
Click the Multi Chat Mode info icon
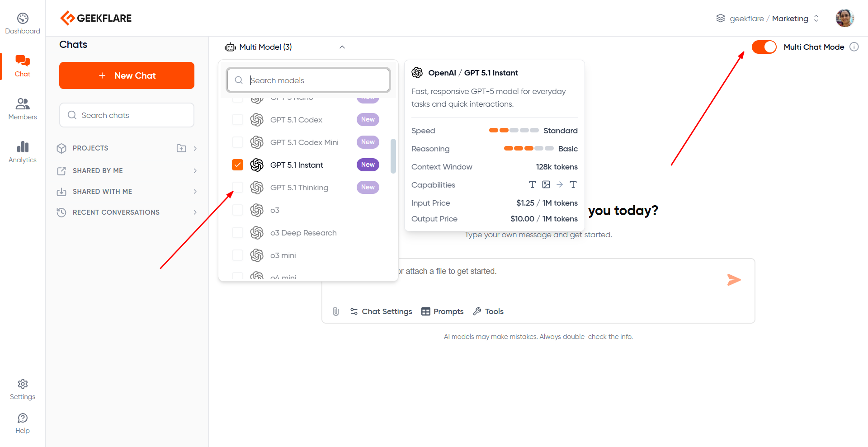[x=854, y=47]
